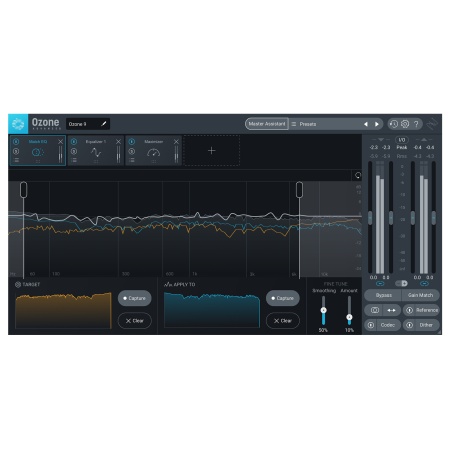Go to the next preset arrow
This screenshot has height=450, width=450.
[x=377, y=124]
